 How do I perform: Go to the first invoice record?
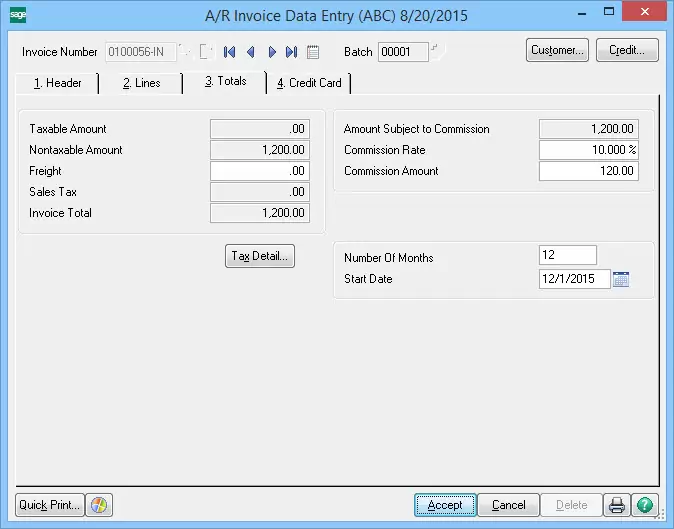tap(230, 52)
